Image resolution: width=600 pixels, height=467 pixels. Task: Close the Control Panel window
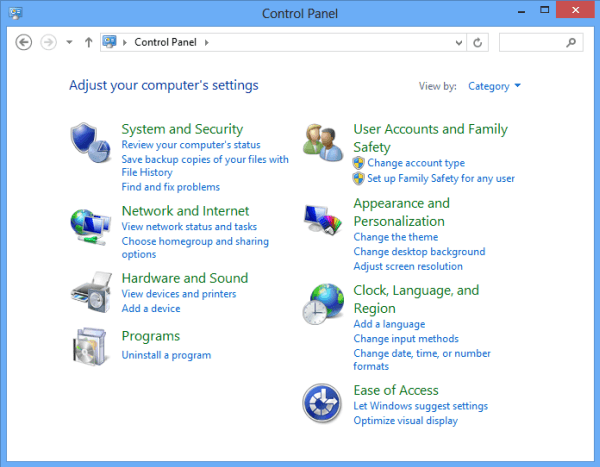click(x=575, y=10)
